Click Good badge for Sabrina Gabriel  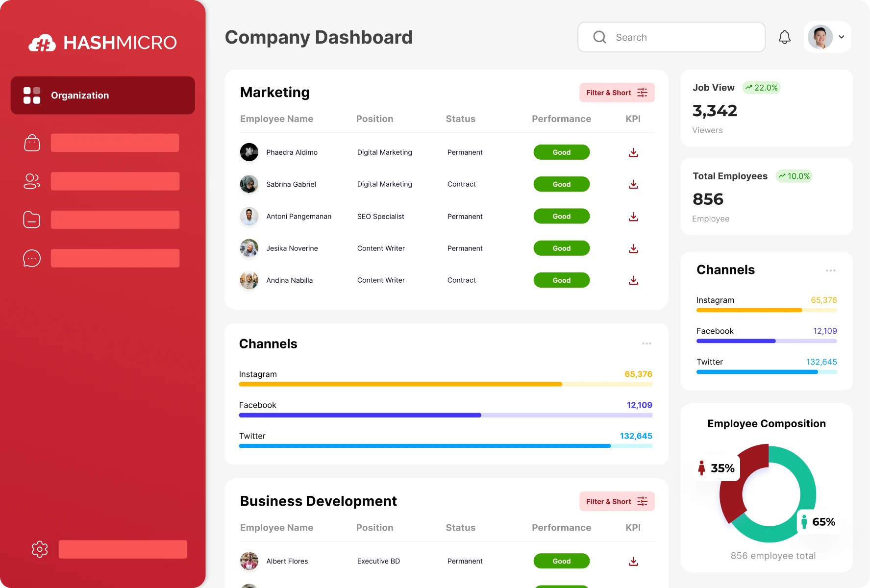[561, 184]
